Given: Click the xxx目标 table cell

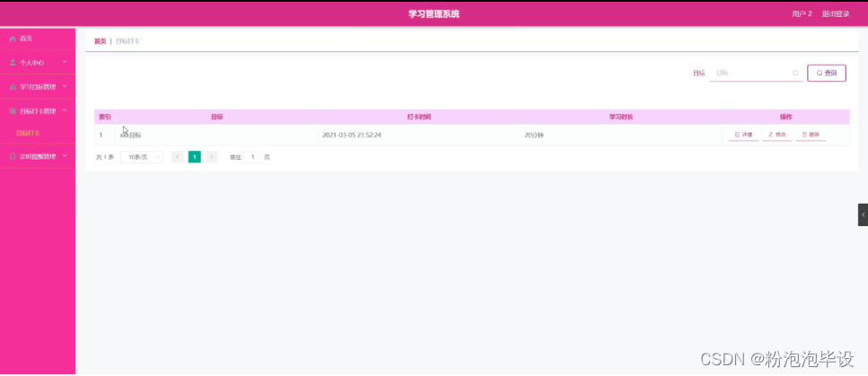Looking at the screenshot, I should pos(216,136).
